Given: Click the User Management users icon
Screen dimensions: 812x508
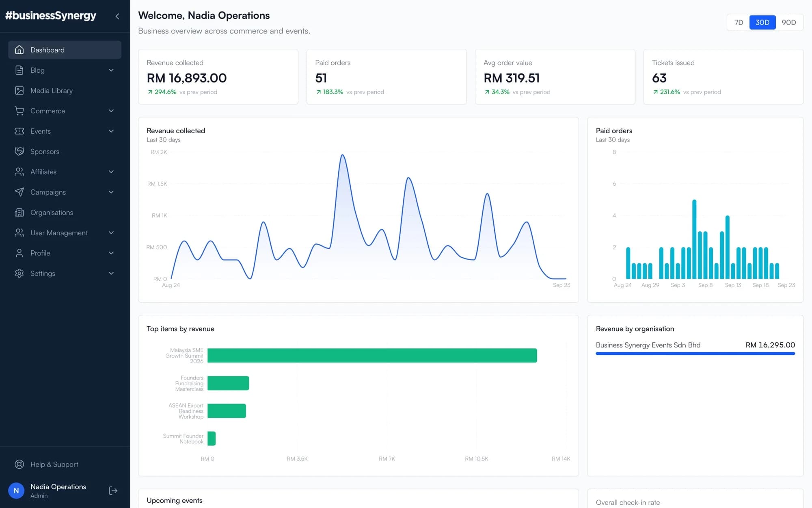Looking at the screenshot, I should (x=19, y=232).
